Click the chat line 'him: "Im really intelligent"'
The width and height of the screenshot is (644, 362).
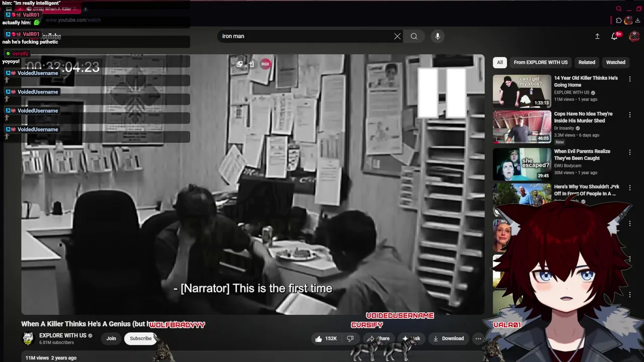(31, 3)
